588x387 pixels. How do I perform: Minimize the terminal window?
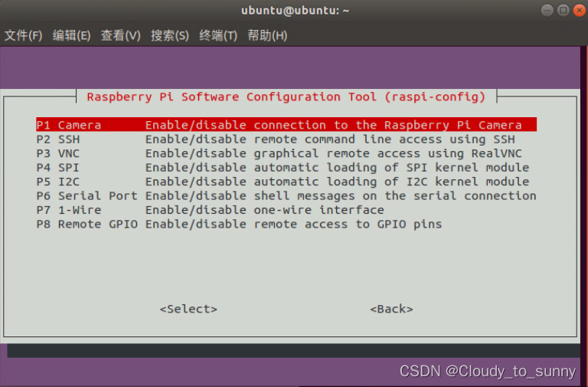[x=547, y=10]
